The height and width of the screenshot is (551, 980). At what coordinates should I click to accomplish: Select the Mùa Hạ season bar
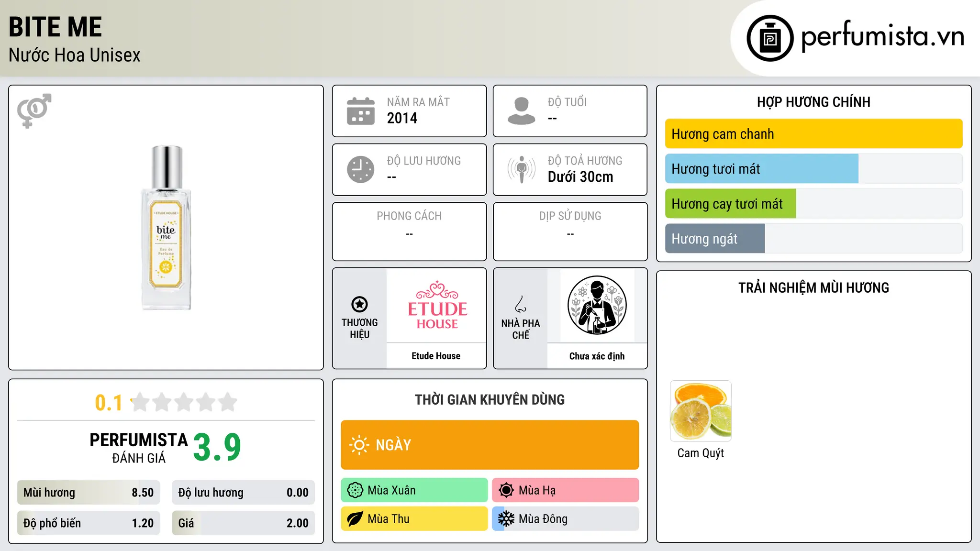pyautogui.click(x=565, y=490)
